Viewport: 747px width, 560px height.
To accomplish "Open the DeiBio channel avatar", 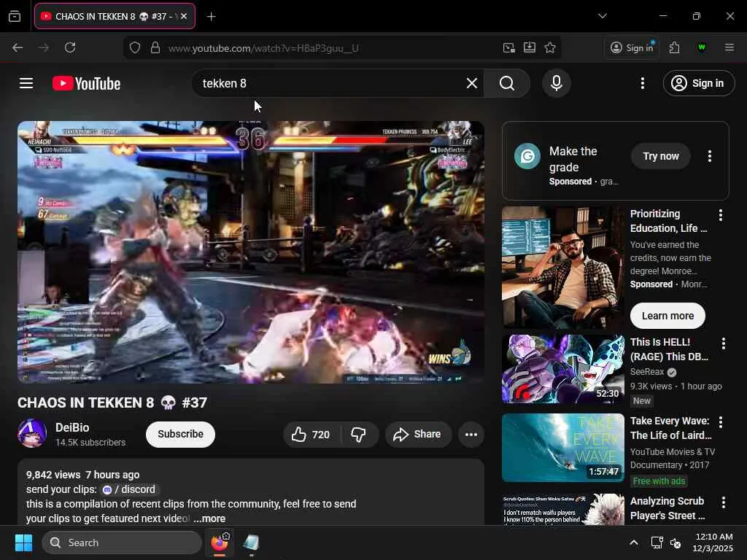I will [x=32, y=433].
